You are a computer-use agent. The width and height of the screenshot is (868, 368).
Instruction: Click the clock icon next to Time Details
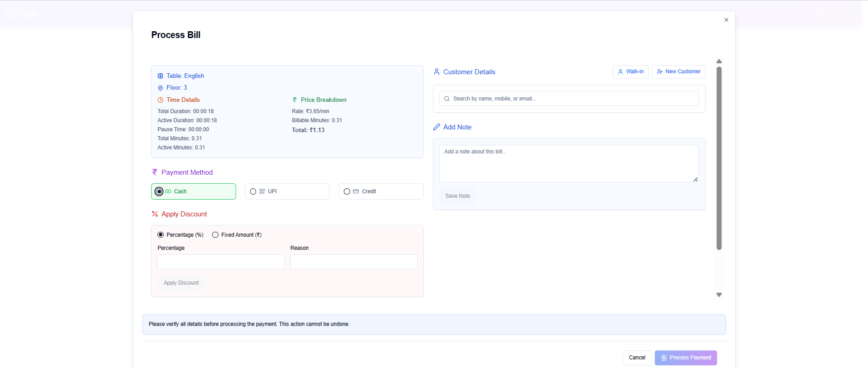tap(160, 100)
